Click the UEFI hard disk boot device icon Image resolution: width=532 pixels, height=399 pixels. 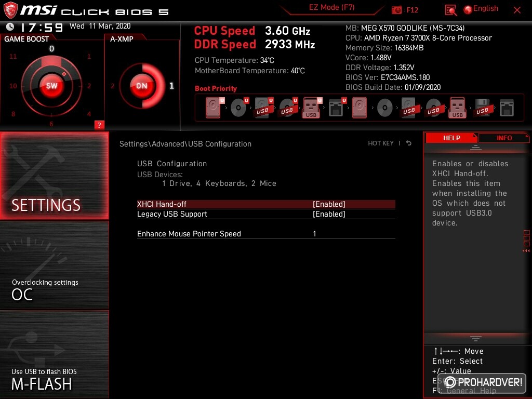pos(215,108)
